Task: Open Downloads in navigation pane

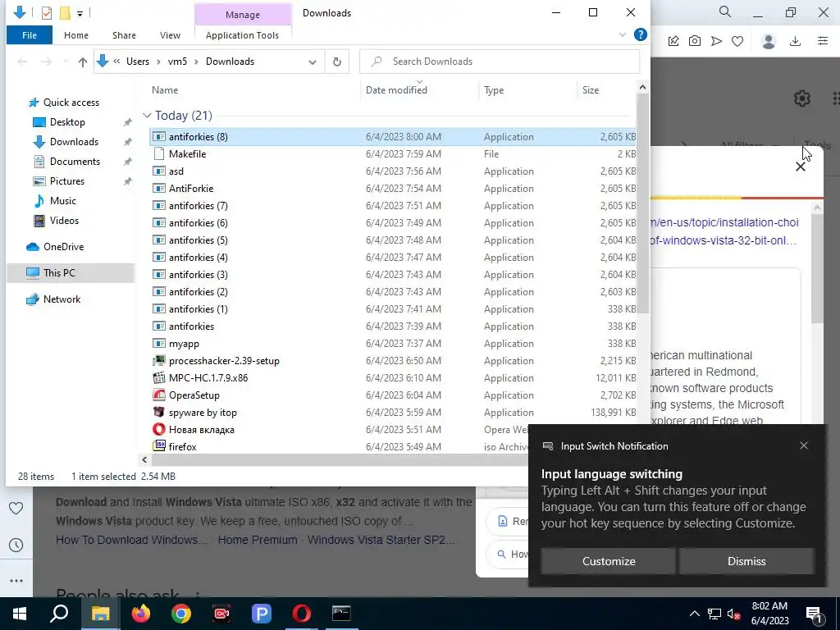Action: 74,142
